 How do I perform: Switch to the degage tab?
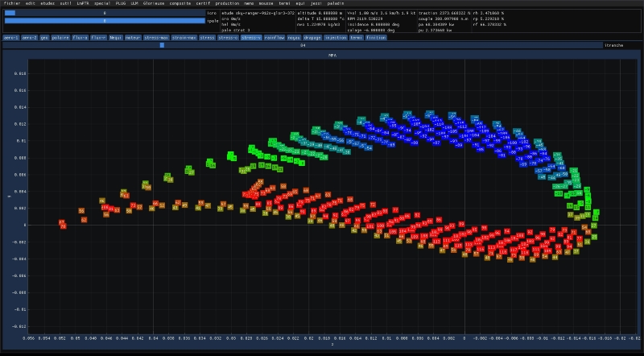click(x=312, y=37)
